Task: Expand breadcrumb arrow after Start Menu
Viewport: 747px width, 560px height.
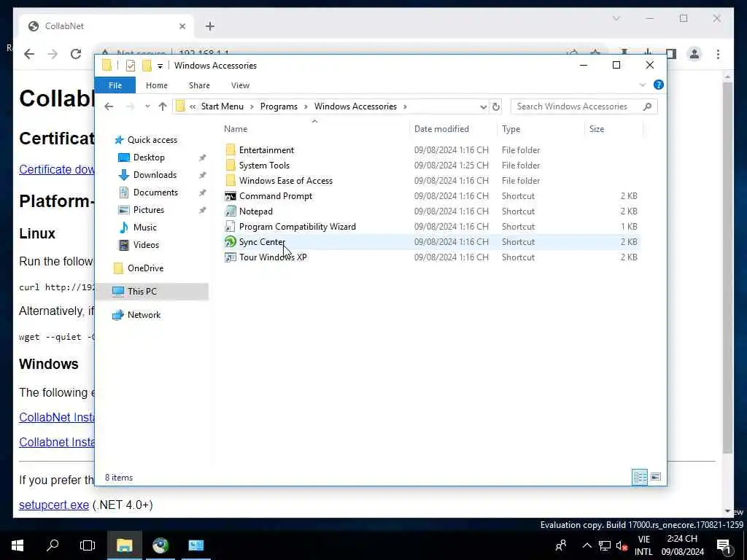Action: 252,106
